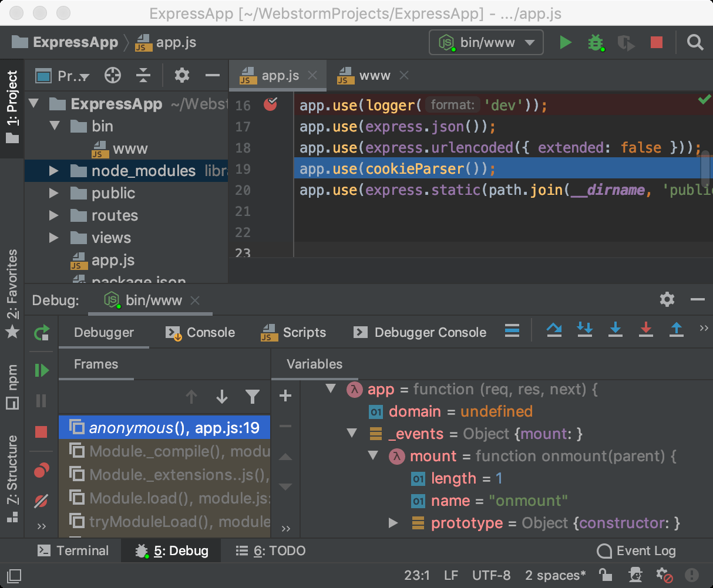Move to previous frame up arrow
The width and height of the screenshot is (713, 588).
pyautogui.click(x=191, y=397)
